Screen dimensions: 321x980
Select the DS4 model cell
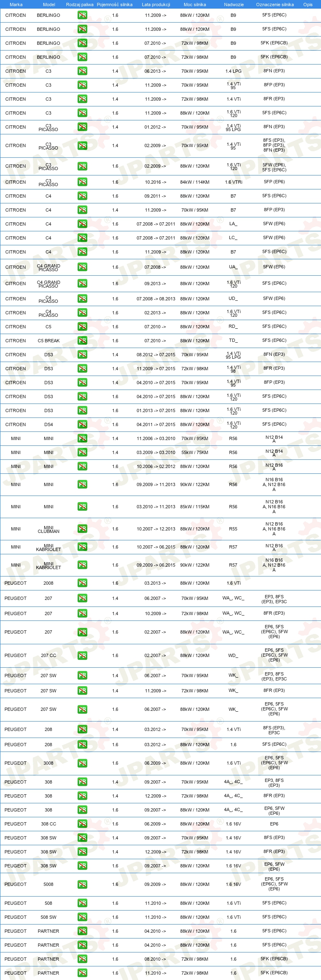48,424
